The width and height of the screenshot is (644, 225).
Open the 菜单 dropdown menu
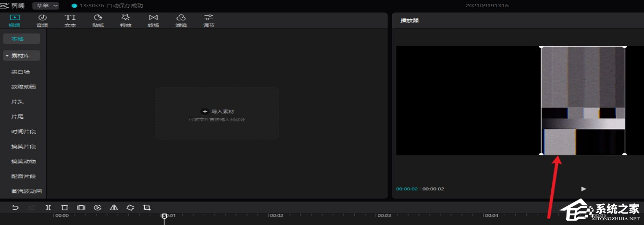coord(46,5)
